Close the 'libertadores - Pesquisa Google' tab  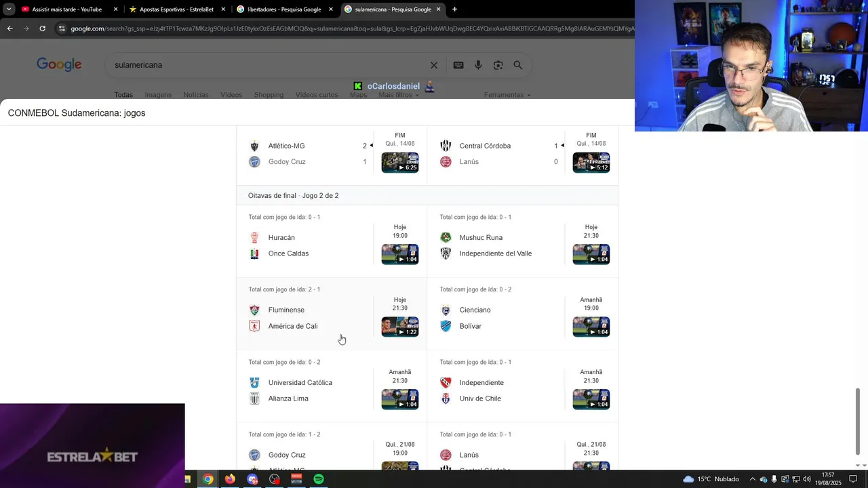click(331, 9)
